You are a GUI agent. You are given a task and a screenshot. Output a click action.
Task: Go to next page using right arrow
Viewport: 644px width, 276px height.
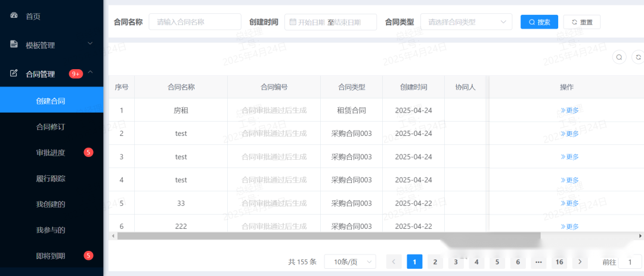tap(579, 262)
